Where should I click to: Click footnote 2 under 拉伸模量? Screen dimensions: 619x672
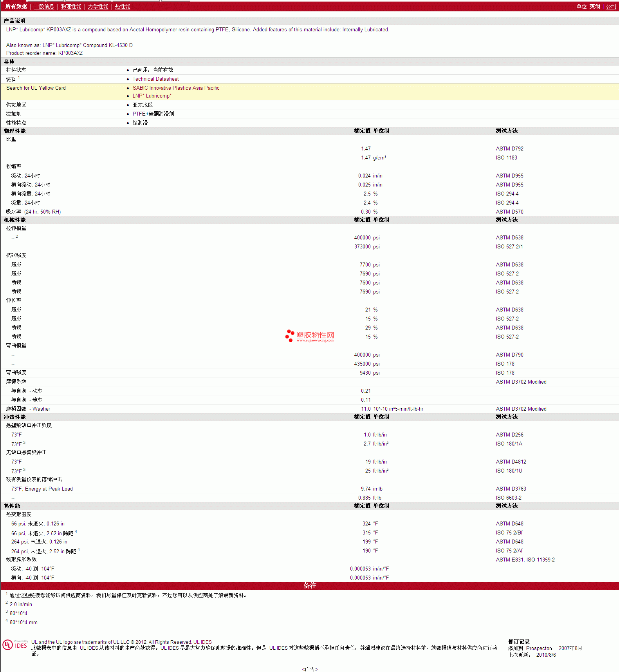tap(17, 236)
